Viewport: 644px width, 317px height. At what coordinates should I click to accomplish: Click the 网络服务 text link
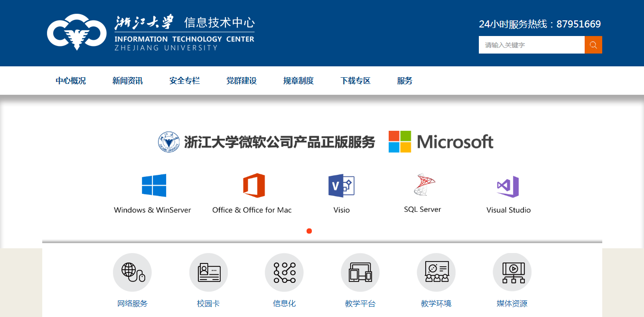point(132,303)
